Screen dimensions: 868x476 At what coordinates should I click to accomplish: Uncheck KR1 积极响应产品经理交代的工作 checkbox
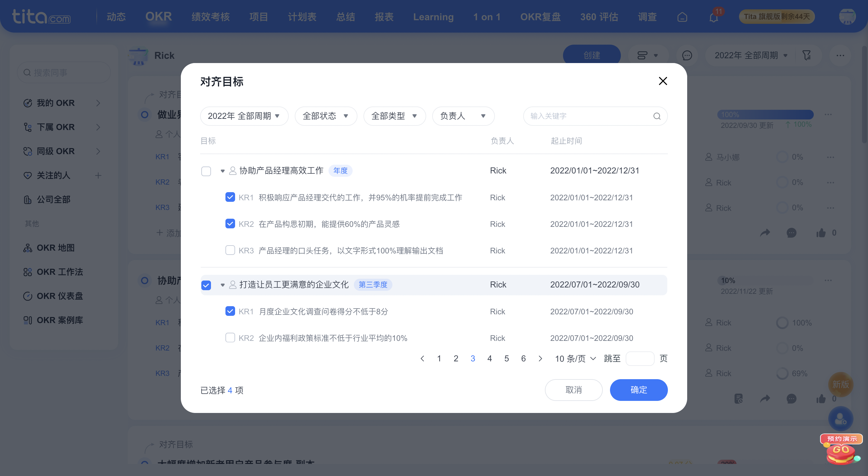pyautogui.click(x=230, y=197)
